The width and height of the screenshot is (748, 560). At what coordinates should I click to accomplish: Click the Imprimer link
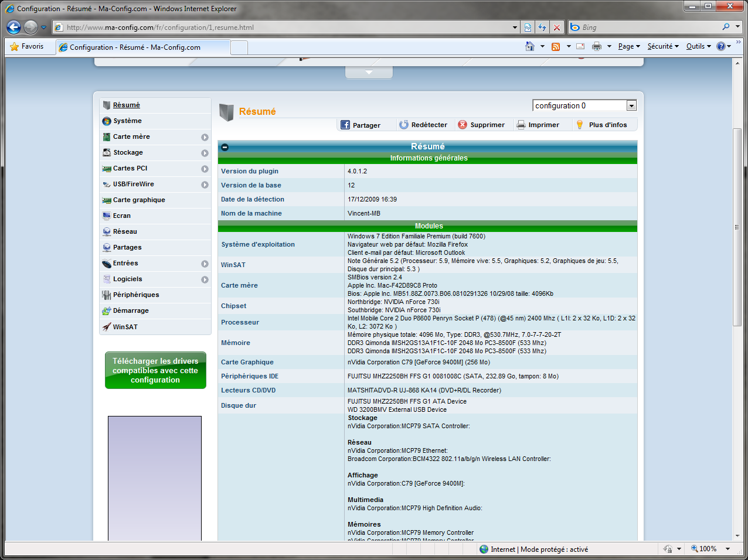tap(544, 125)
